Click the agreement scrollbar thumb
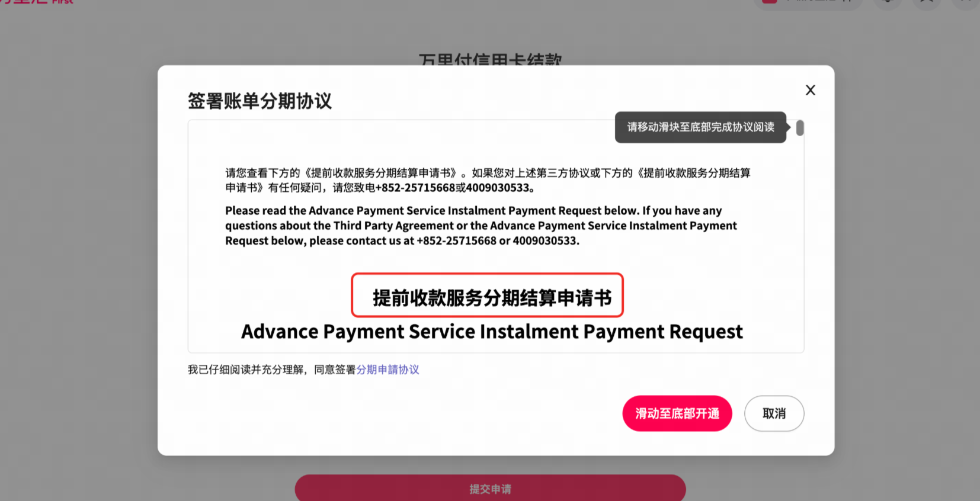 pyautogui.click(x=800, y=128)
